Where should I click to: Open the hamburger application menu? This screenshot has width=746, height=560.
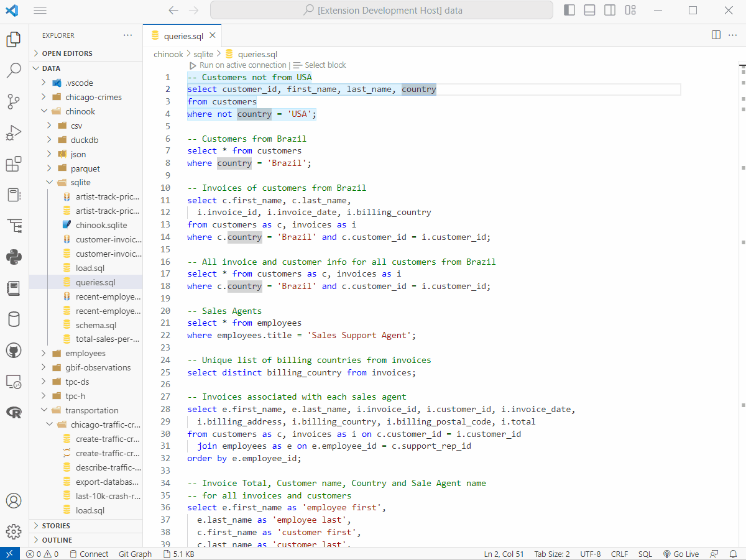40,11
